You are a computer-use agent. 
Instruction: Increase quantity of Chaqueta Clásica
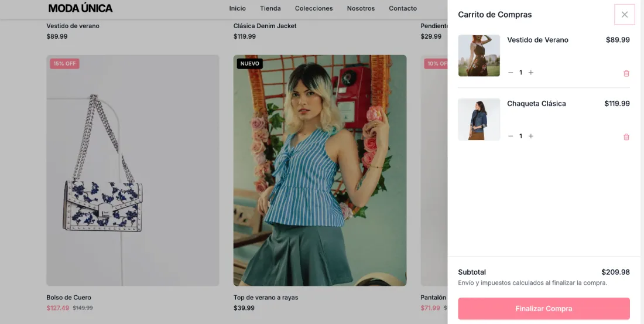click(x=530, y=136)
